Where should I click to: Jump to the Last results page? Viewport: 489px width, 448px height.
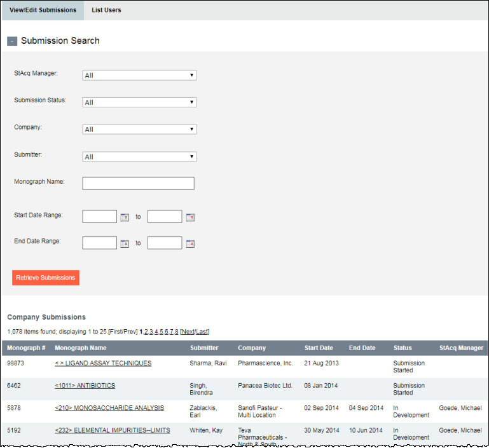click(x=202, y=332)
